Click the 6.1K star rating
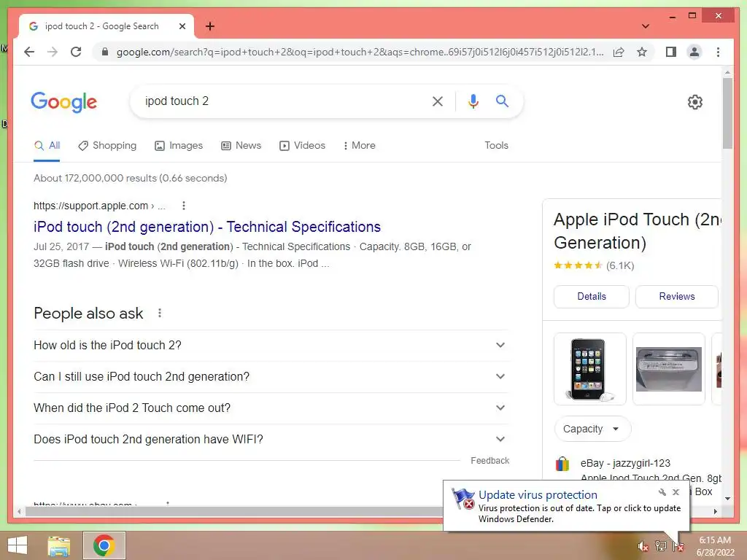747x560 pixels. pyautogui.click(x=594, y=265)
